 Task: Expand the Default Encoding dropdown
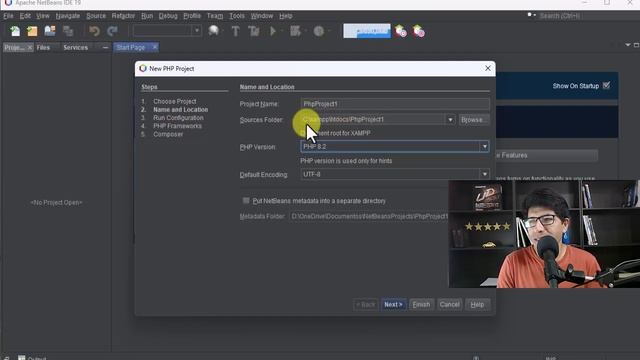pos(484,174)
